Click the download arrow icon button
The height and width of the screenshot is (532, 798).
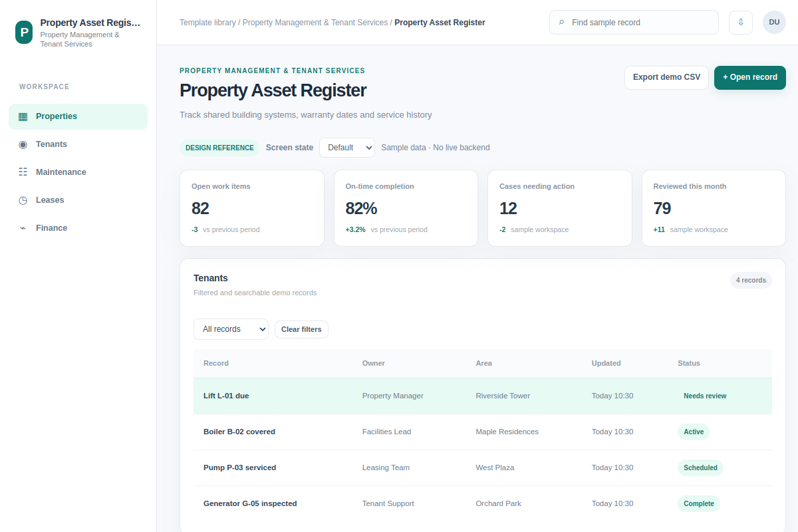pos(741,22)
